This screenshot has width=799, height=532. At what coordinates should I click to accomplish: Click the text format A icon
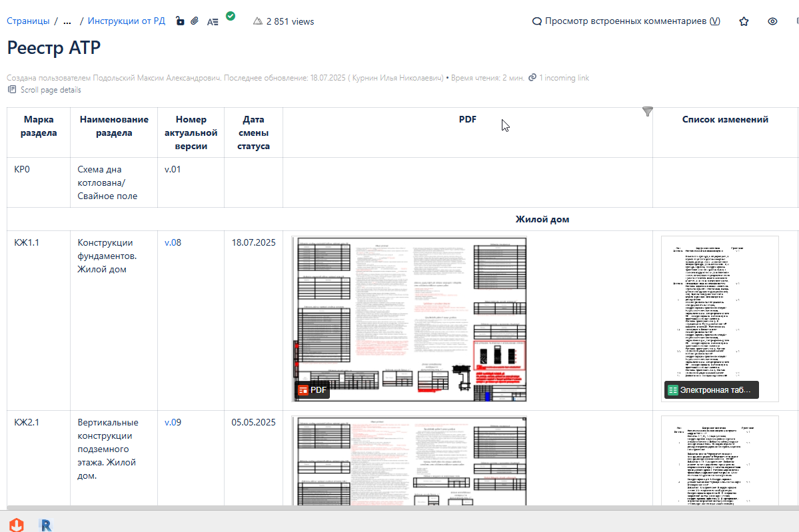pyautogui.click(x=213, y=21)
